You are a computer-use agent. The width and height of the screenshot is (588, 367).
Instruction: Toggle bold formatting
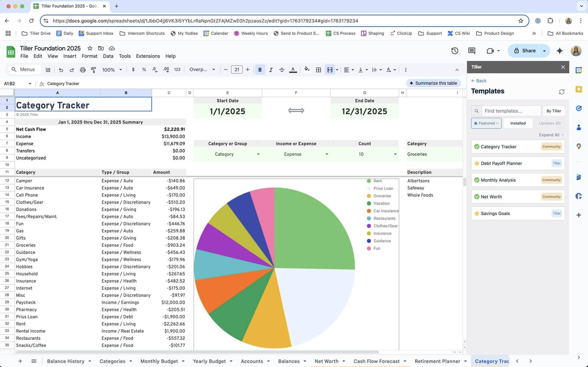[x=260, y=70]
